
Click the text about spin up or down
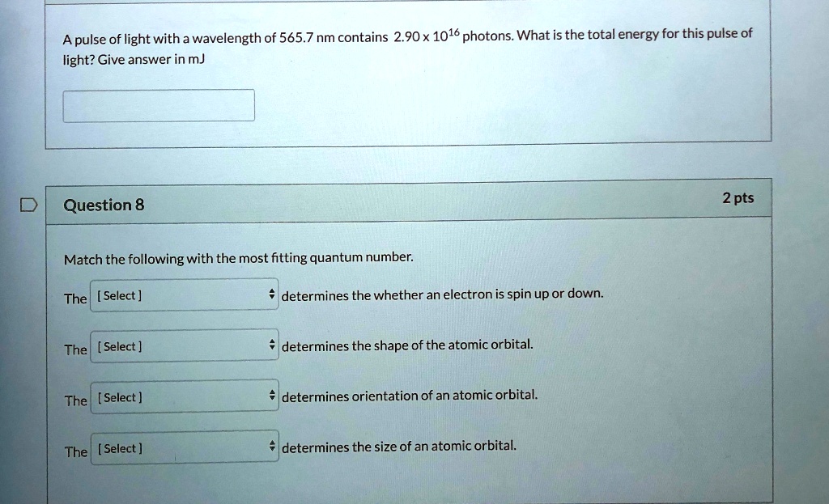442,294
